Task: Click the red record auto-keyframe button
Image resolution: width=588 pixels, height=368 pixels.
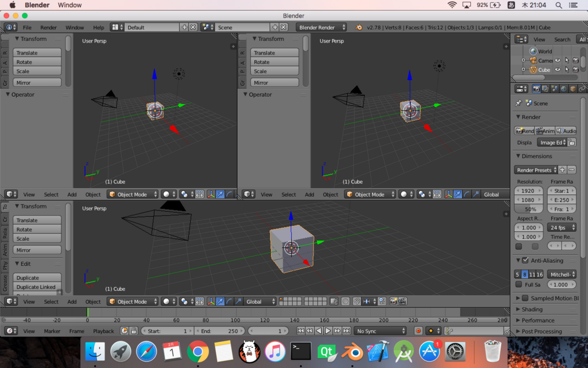Action: click(419, 331)
